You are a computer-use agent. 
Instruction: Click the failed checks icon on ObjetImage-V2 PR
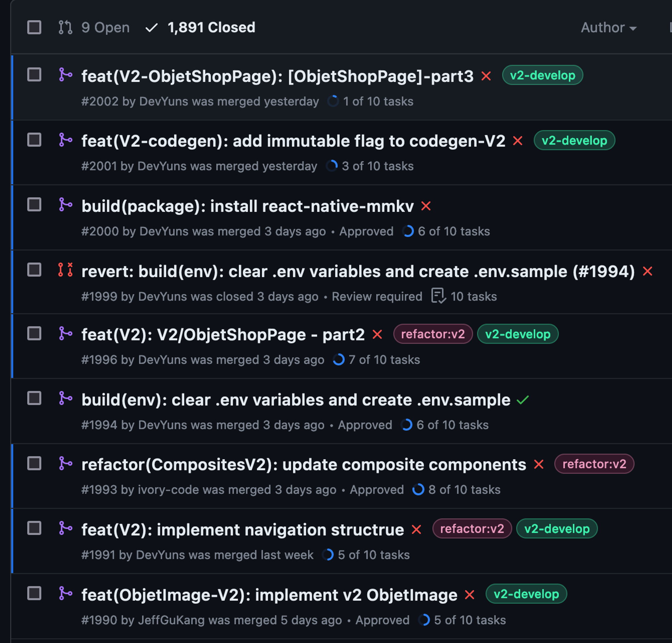pyautogui.click(x=469, y=595)
